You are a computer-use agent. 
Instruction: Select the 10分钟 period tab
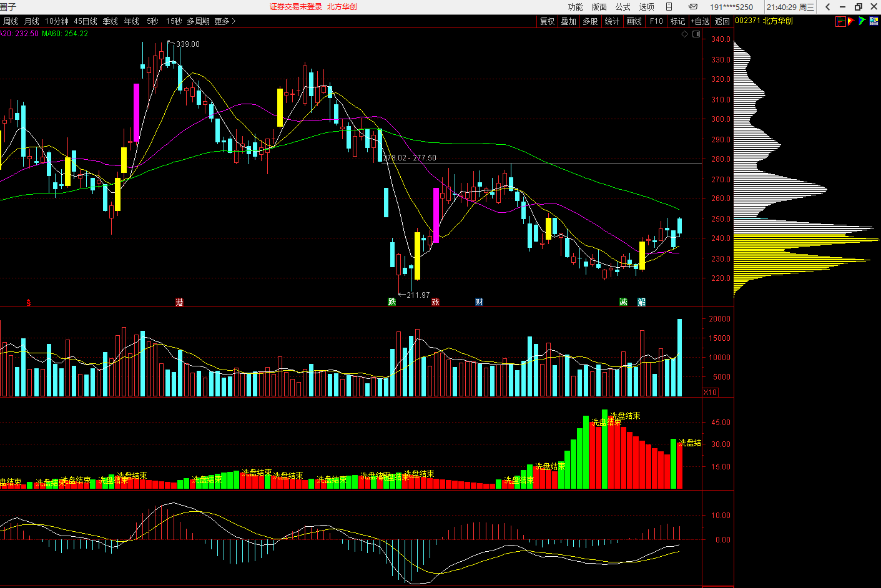coord(57,21)
